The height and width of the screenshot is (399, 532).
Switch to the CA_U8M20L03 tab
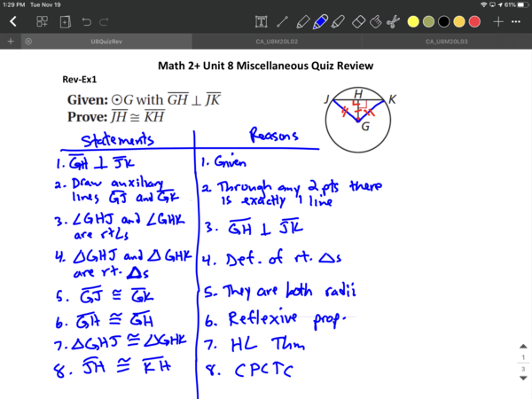[446, 42]
